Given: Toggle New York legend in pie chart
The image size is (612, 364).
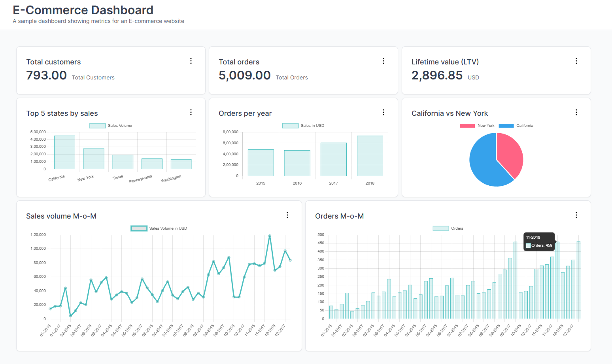Looking at the screenshot, I should coord(477,126).
